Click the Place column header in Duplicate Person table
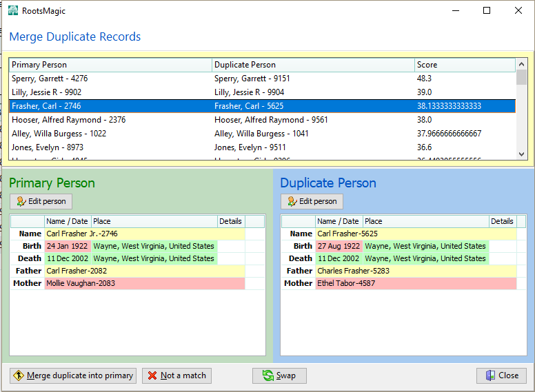535x392 pixels. 425,221
